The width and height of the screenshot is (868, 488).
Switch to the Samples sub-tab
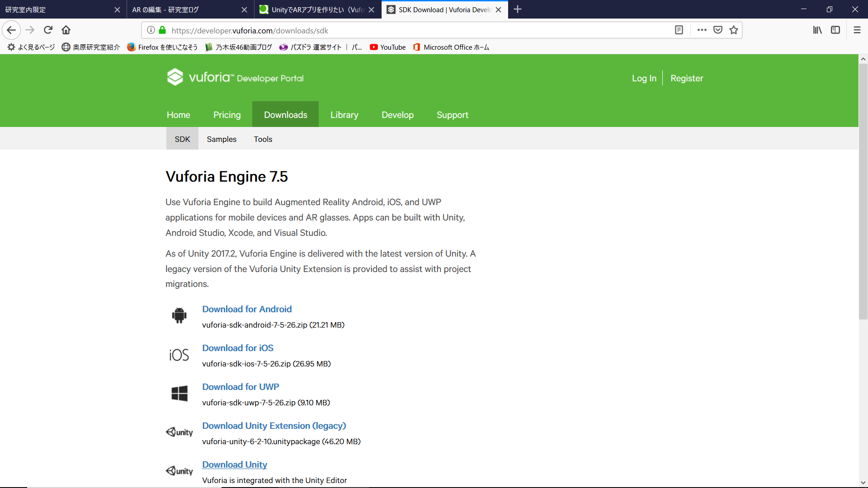click(x=222, y=139)
